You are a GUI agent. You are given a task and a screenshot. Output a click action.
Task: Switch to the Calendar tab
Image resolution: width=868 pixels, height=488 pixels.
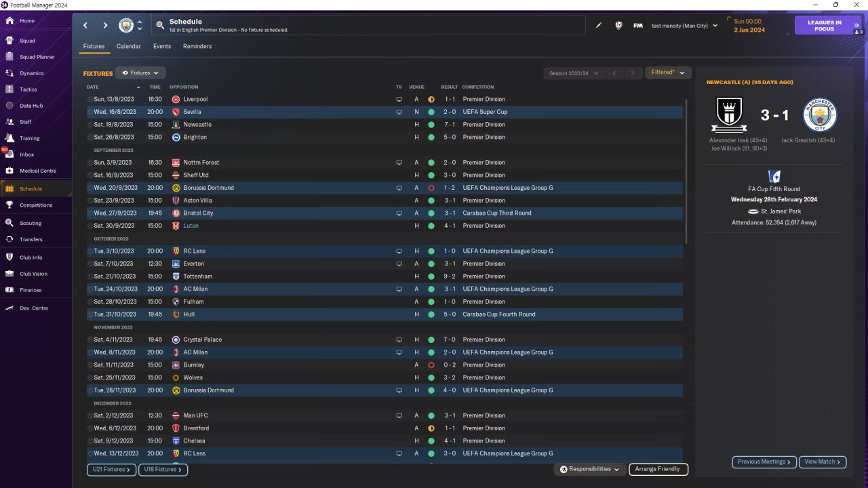pyautogui.click(x=129, y=47)
